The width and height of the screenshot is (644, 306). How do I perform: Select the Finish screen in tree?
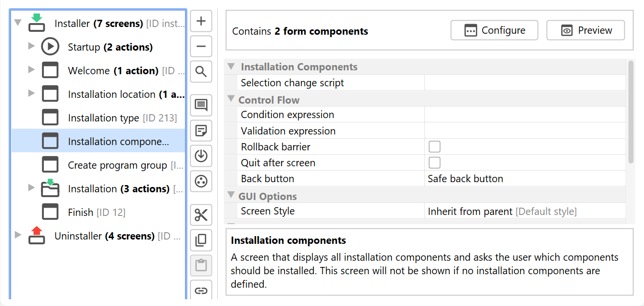click(x=80, y=213)
